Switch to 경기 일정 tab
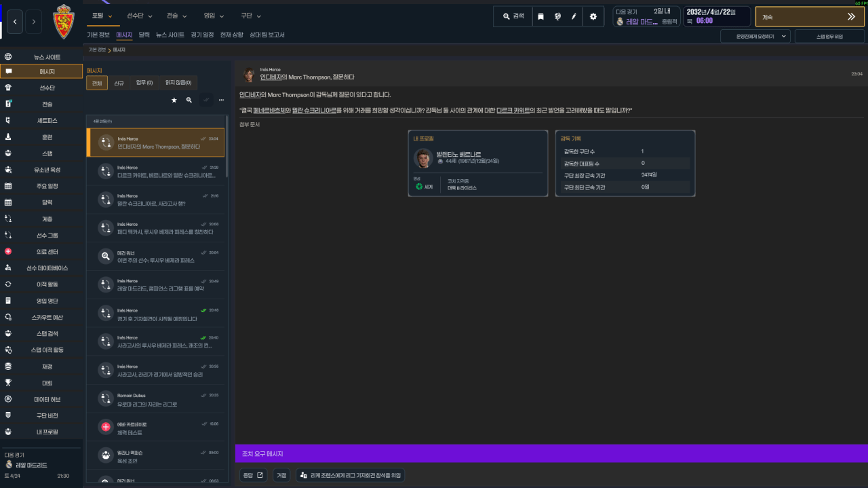868x488 pixels. tap(202, 35)
